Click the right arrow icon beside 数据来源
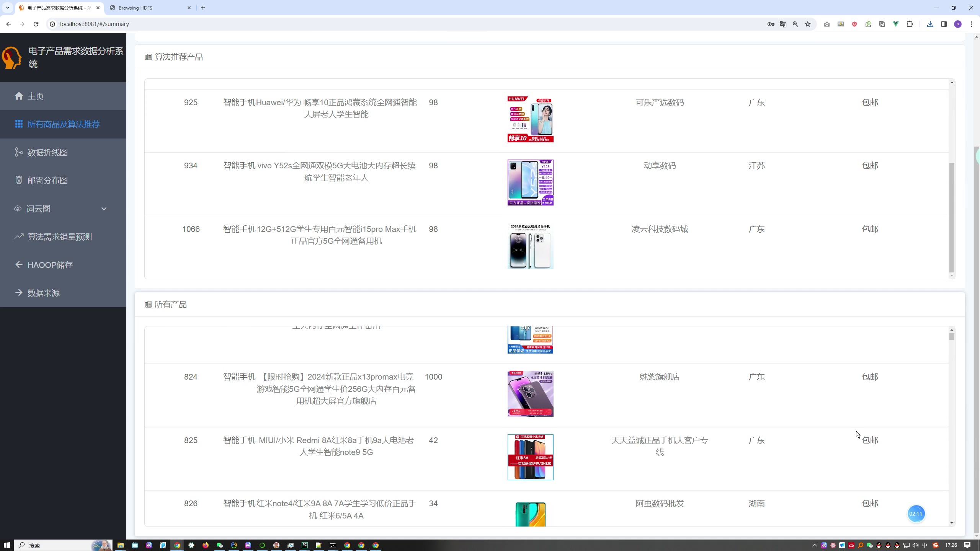 point(19,292)
